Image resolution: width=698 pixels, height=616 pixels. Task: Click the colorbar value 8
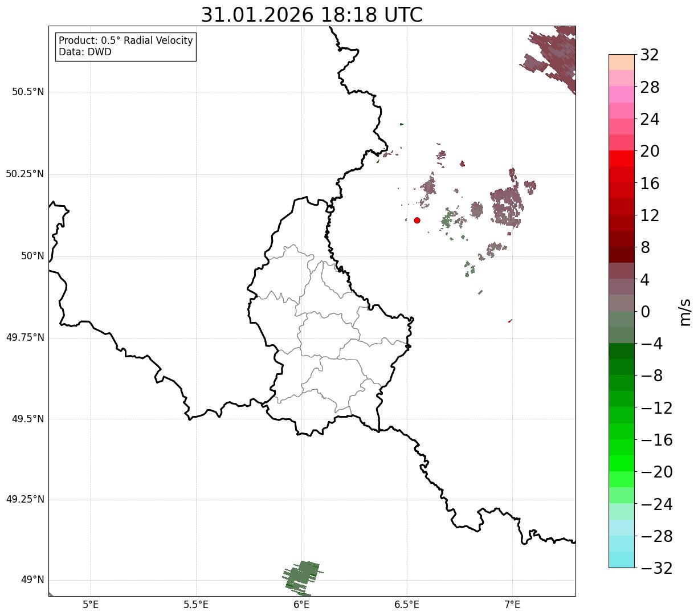pyautogui.click(x=645, y=248)
